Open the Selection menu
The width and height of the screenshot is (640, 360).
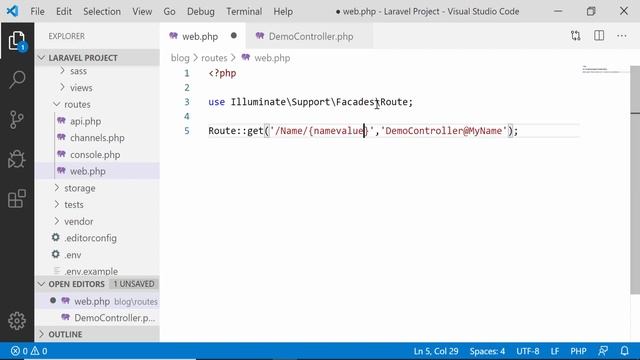[x=102, y=11]
